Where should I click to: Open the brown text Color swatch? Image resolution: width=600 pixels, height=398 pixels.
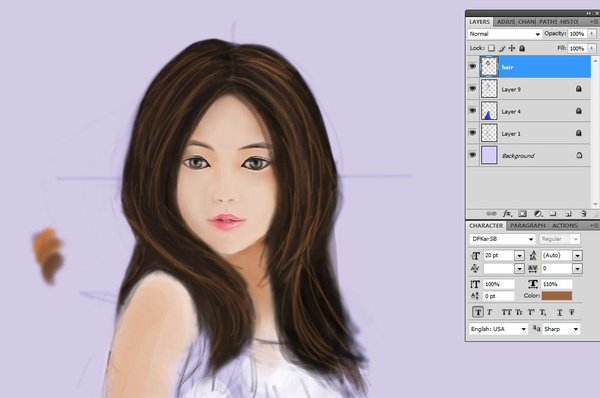(x=557, y=295)
